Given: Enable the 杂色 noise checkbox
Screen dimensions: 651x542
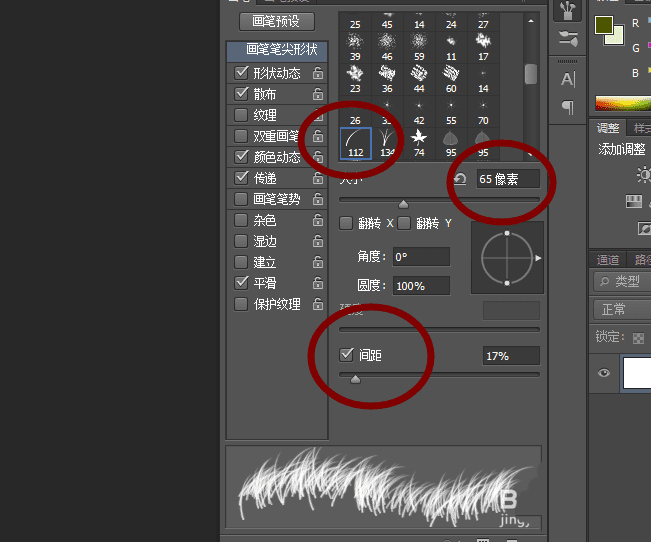Looking at the screenshot, I should tap(241, 220).
